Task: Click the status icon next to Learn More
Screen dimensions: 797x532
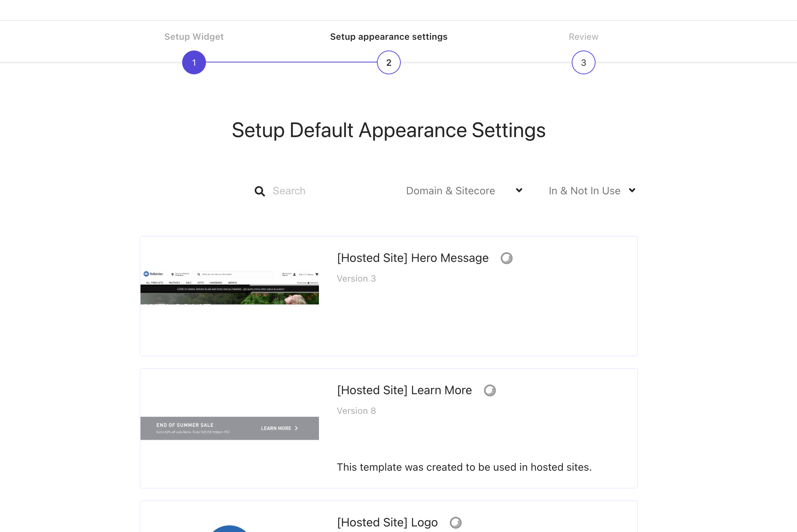Action: (491, 390)
